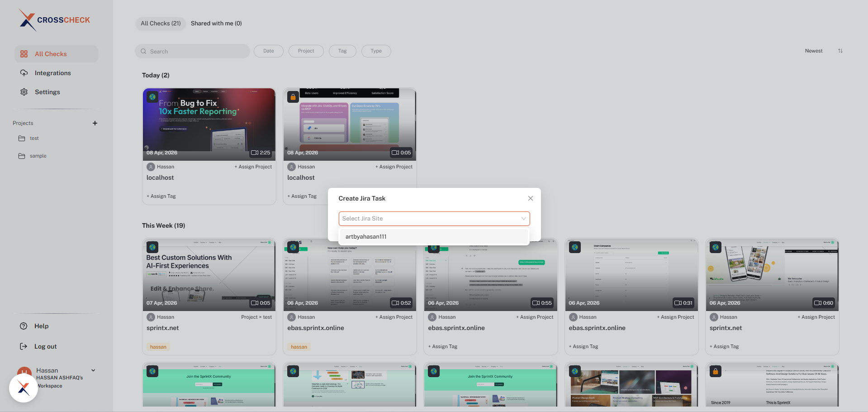
Task: Switch to the Shared with me (0) tab
Action: coord(216,24)
